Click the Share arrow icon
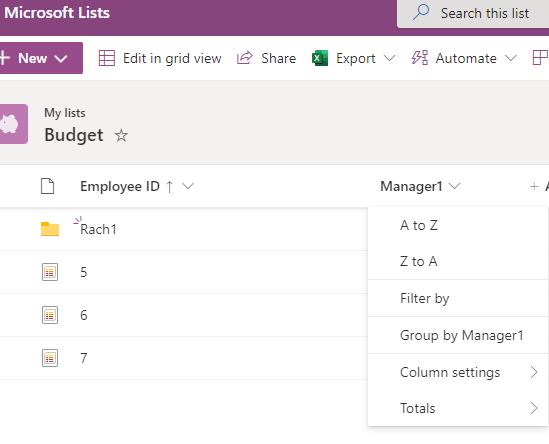This screenshot has width=549, height=444. tap(244, 58)
